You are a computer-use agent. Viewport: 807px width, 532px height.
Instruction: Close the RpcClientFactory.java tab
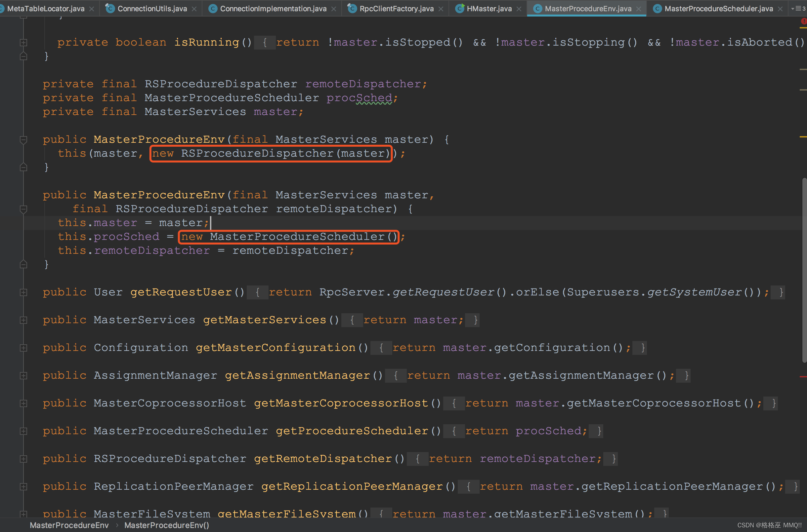441,9
